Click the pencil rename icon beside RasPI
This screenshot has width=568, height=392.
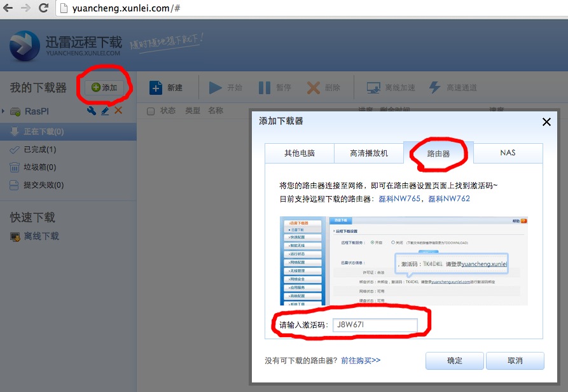click(x=105, y=111)
